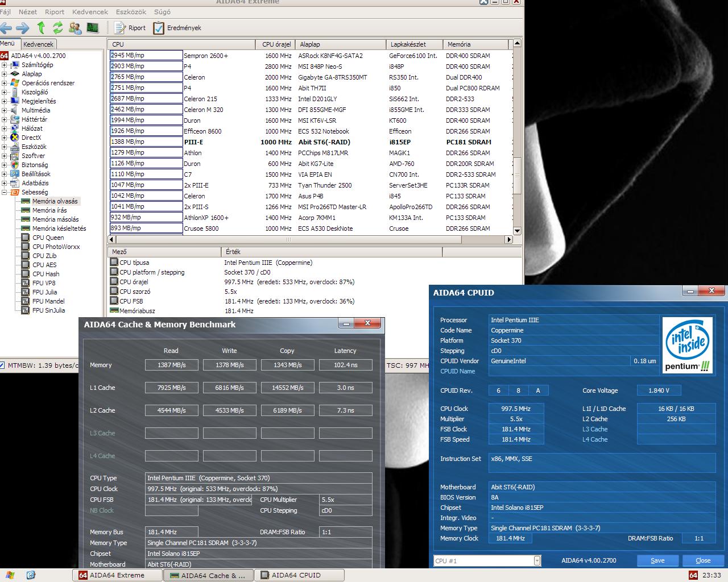Click the Save button in CPUID

coord(657,560)
